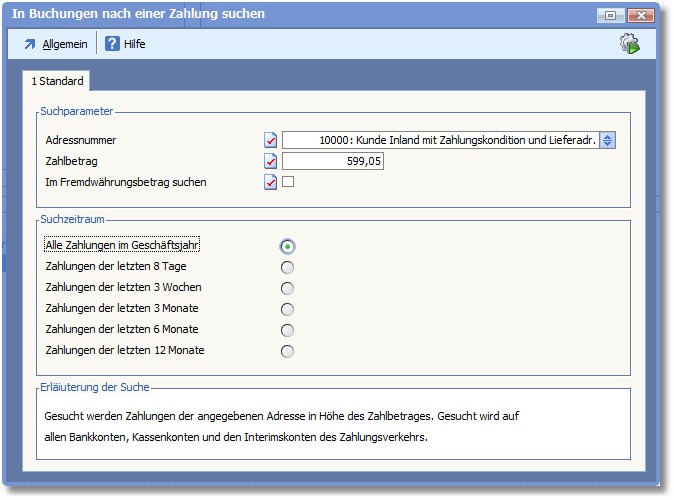
Task: Click the marker icon beside the Zahlbetrag field
Action: [x=270, y=161]
